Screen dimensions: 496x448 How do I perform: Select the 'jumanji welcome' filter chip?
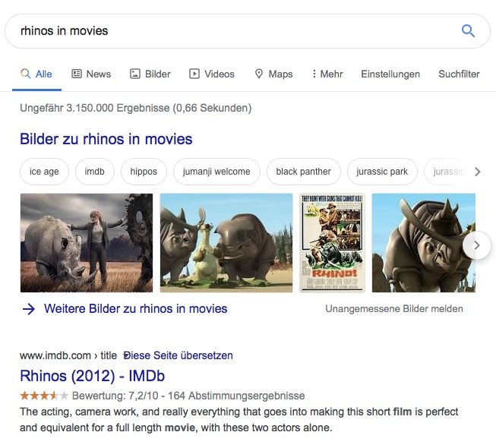tap(216, 172)
